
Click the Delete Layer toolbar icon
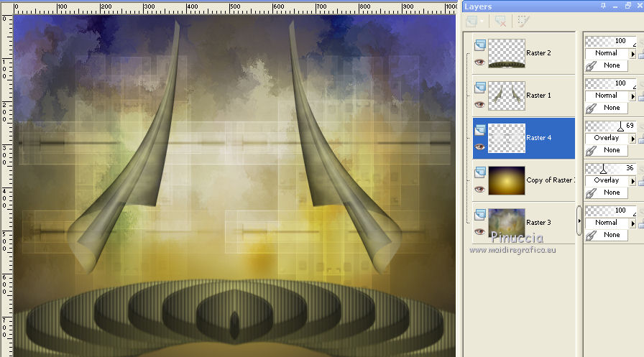click(x=500, y=22)
